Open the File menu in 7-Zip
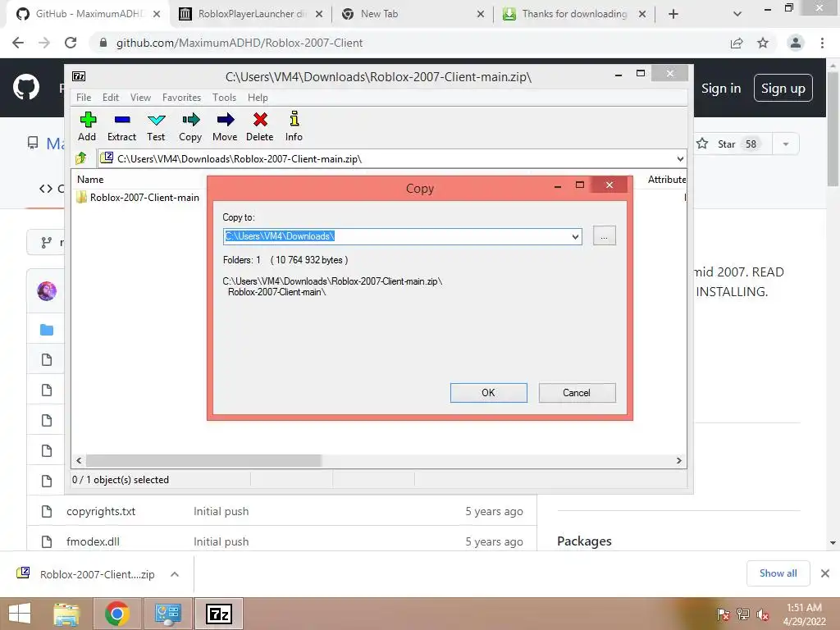840x630 pixels. point(84,98)
